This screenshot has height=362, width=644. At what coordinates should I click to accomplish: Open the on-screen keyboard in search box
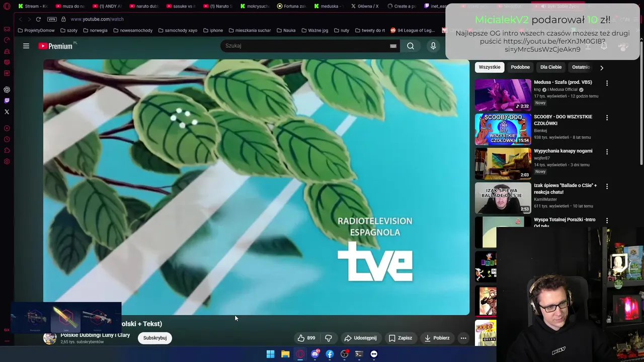pos(393,46)
